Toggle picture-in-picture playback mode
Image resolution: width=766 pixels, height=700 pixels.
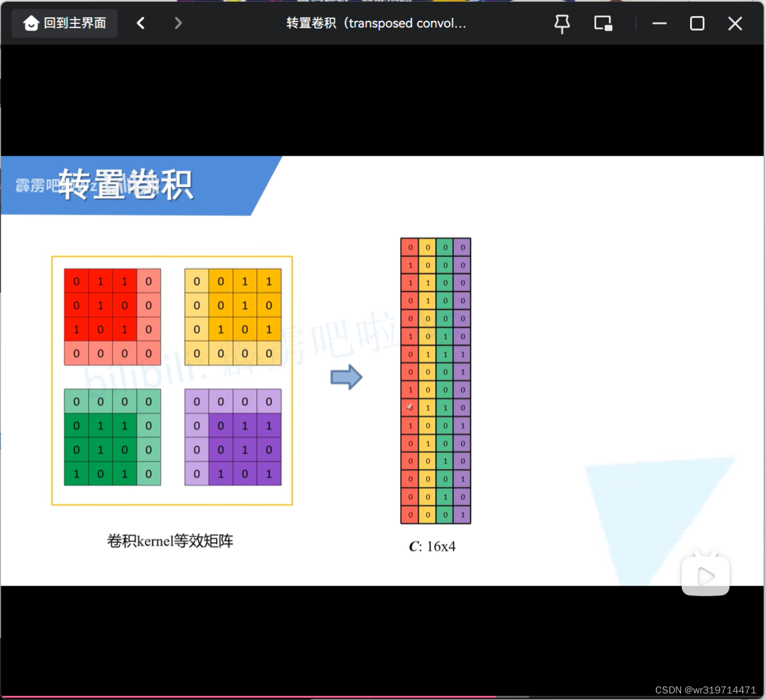click(603, 23)
